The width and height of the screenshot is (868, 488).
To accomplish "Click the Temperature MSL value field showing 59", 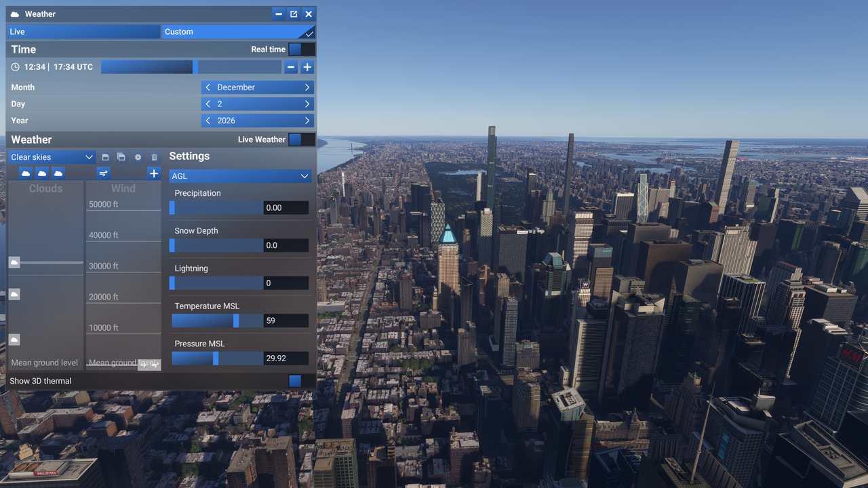I will (x=286, y=321).
